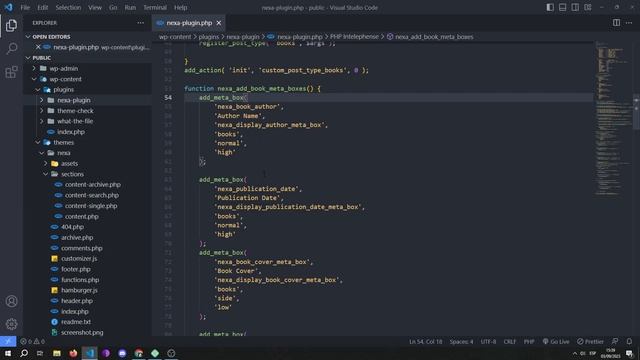
Task: Open the Terminal menu
Action: tap(155, 7)
